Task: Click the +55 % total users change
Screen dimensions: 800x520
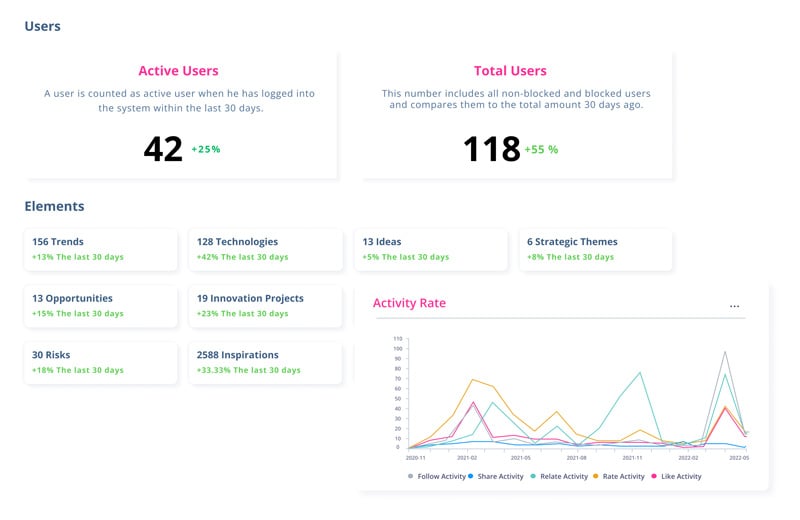Action: point(541,150)
